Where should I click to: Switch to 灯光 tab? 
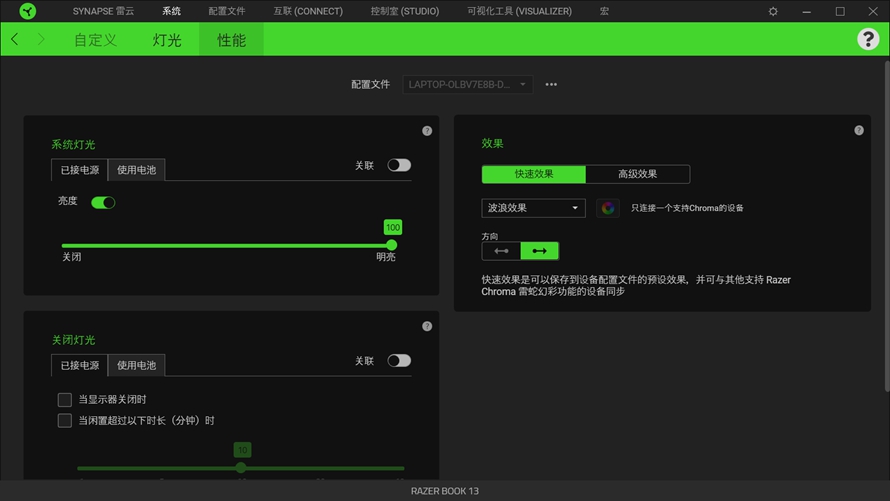[x=167, y=40]
